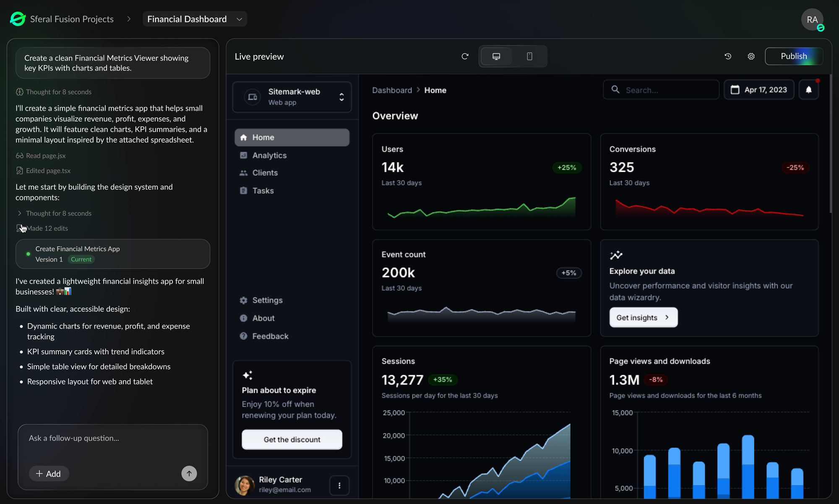Click Get the discount button

292,439
